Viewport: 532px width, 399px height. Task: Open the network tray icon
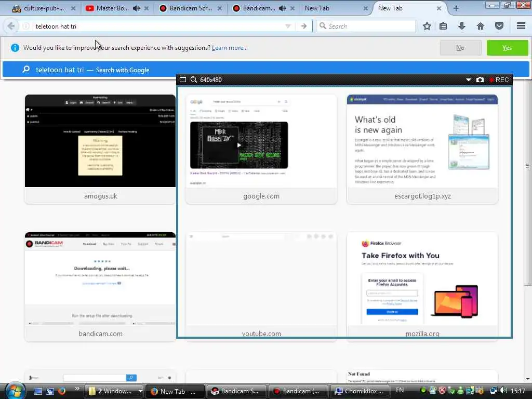494,391
